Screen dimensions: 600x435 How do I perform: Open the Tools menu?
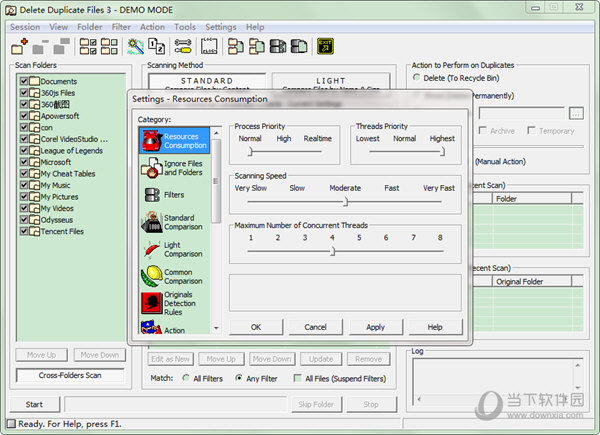(x=185, y=27)
